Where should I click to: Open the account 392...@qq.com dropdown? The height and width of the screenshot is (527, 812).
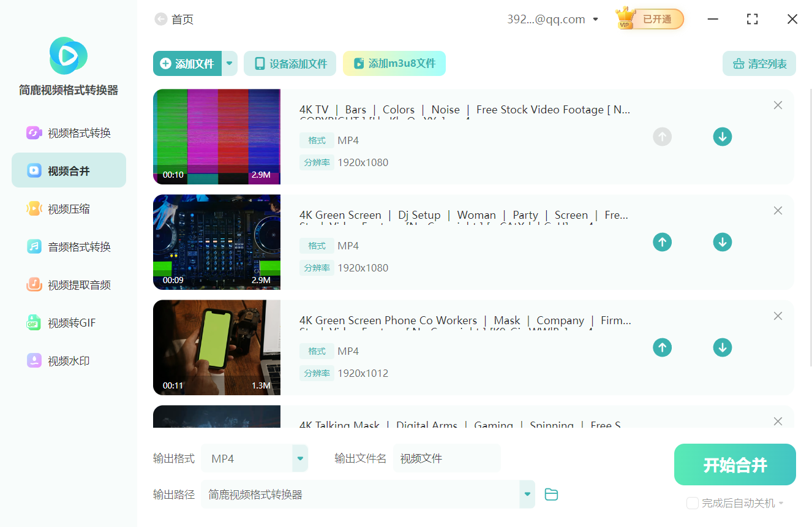tap(595, 20)
